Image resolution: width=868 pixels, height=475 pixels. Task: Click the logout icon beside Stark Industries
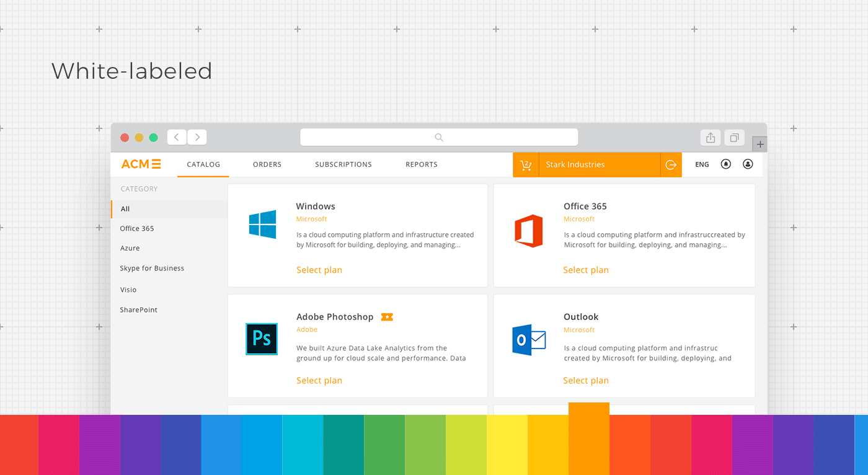click(x=671, y=165)
